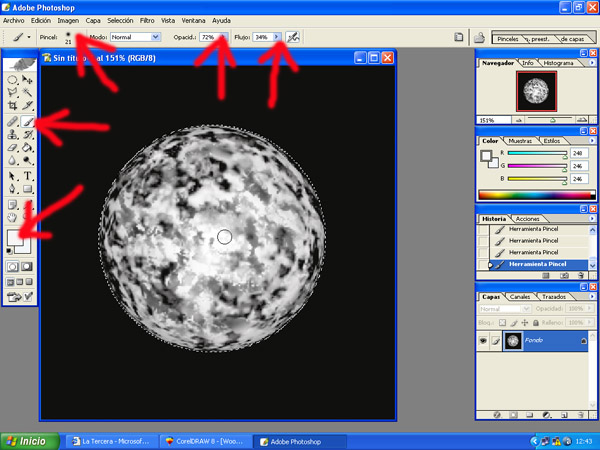Select the History Brush tool
The width and height of the screenshot is (600, 450).
[x=27, y=135]
